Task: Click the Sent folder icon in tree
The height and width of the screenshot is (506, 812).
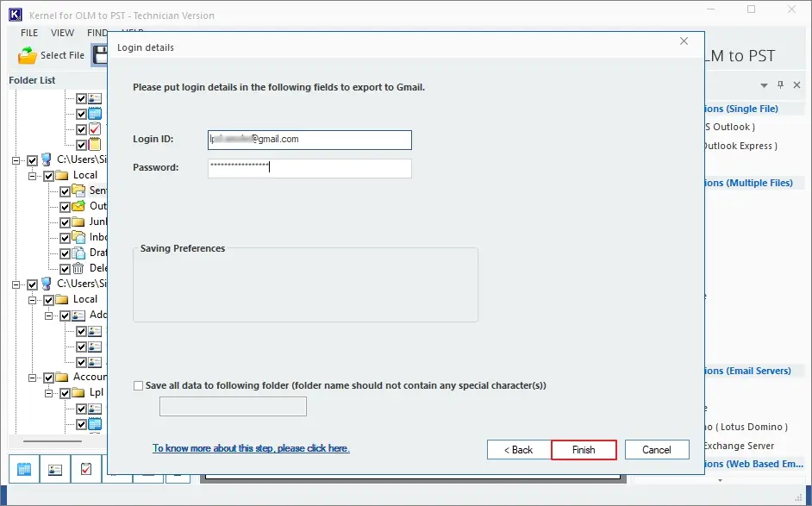Action: pyautogui.click(x=78, y=191)
